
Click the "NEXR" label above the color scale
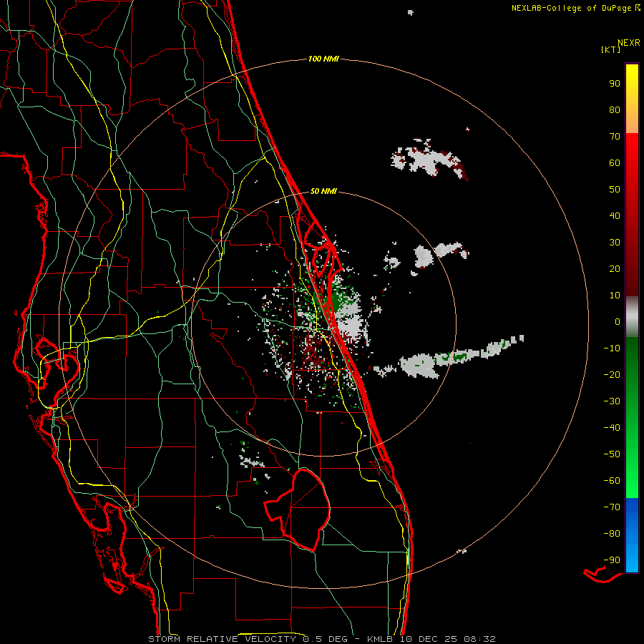(x=629, y=43)
